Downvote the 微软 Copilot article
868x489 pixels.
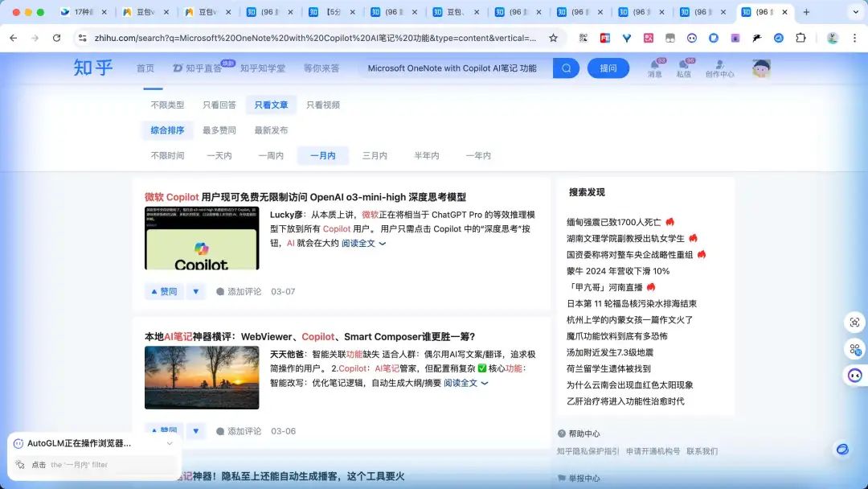[196, 291]
